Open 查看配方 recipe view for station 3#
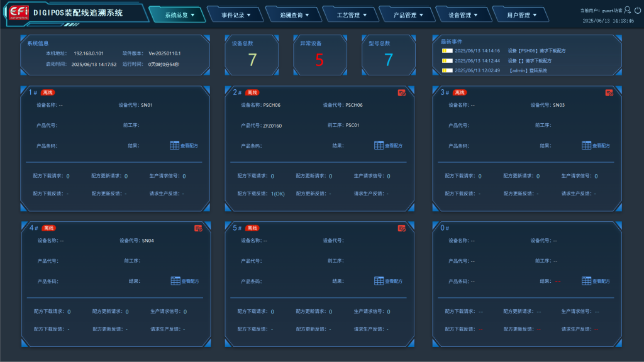The height and width of the screenshot is (362, 644). point(596,145)
